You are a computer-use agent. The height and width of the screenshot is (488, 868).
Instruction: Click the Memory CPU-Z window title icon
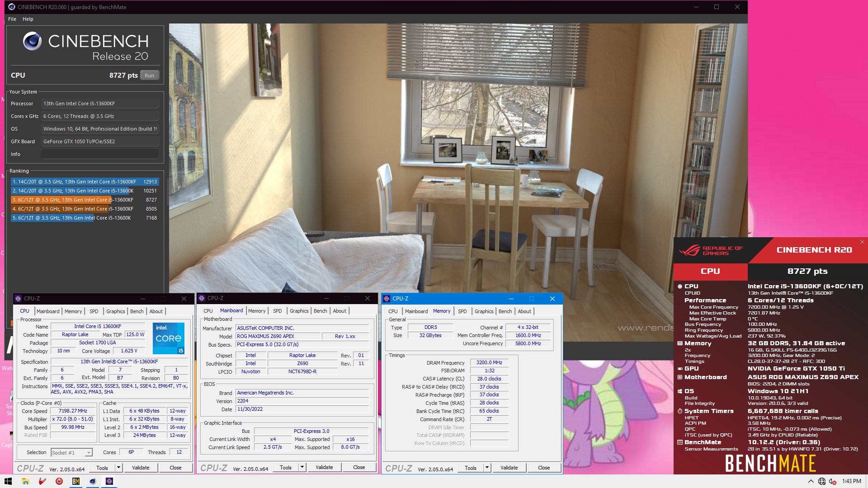tap(387, 299)
